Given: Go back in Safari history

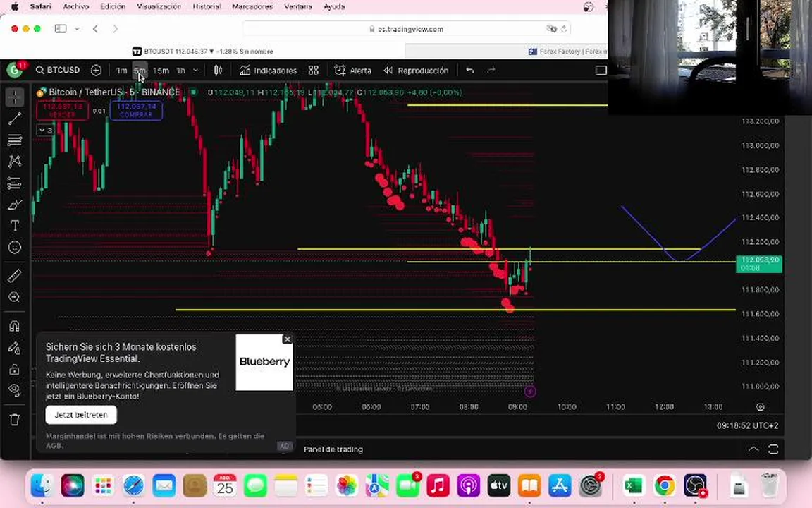Looking at the screenshot, I should (95, 29).
